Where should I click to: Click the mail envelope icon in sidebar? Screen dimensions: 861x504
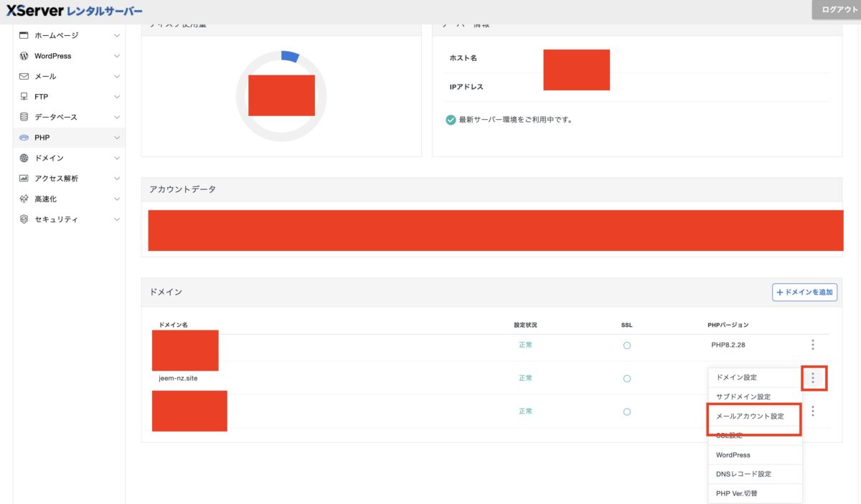click(x=24, y=76)
